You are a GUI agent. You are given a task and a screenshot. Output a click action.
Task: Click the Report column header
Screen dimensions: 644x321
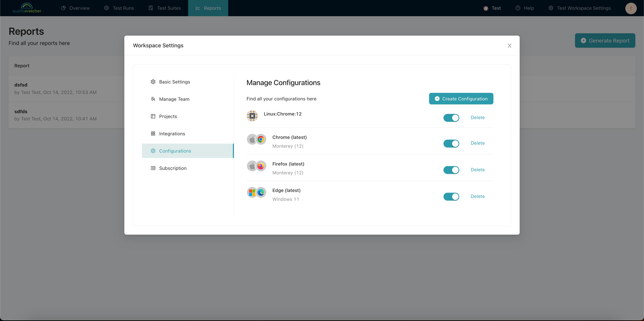click(22, 66)
